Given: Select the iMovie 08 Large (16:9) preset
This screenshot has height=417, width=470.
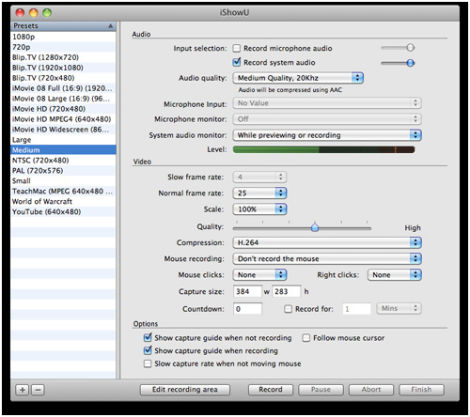Looking at the screenshot, I should pos(63,99).
